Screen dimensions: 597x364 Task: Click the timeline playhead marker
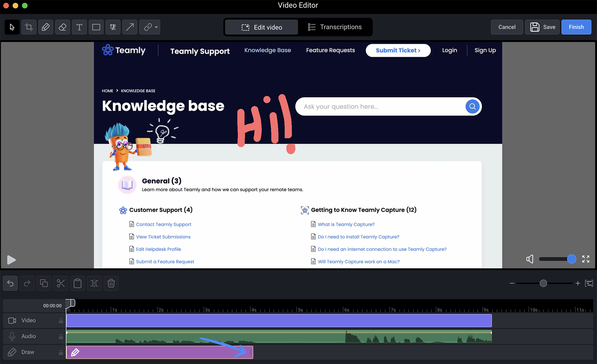pos(70,303)
